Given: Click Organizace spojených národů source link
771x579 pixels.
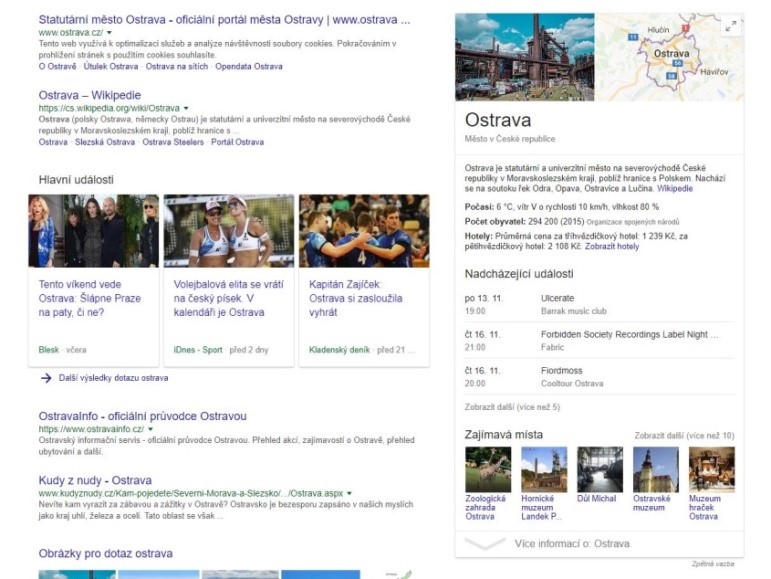Looking at the screenshot, I should coord(633,222).
